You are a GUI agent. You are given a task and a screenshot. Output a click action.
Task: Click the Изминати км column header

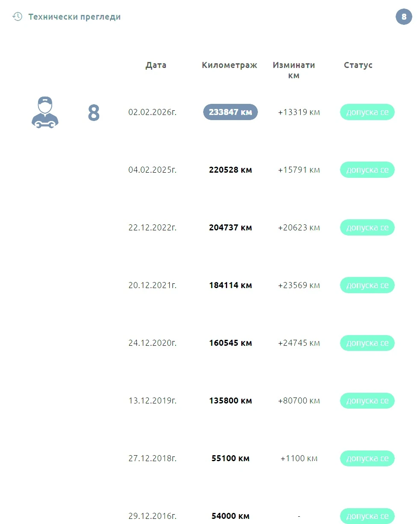(x=294, y=70)
